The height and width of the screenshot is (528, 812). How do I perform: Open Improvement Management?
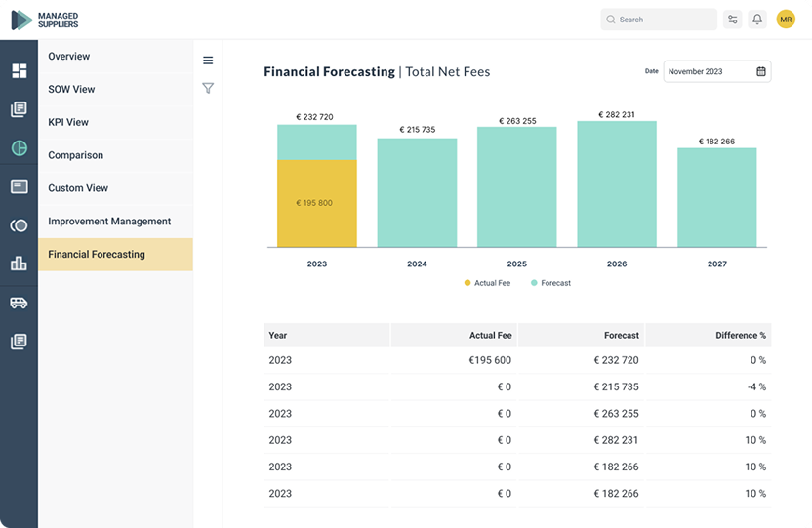115,222
